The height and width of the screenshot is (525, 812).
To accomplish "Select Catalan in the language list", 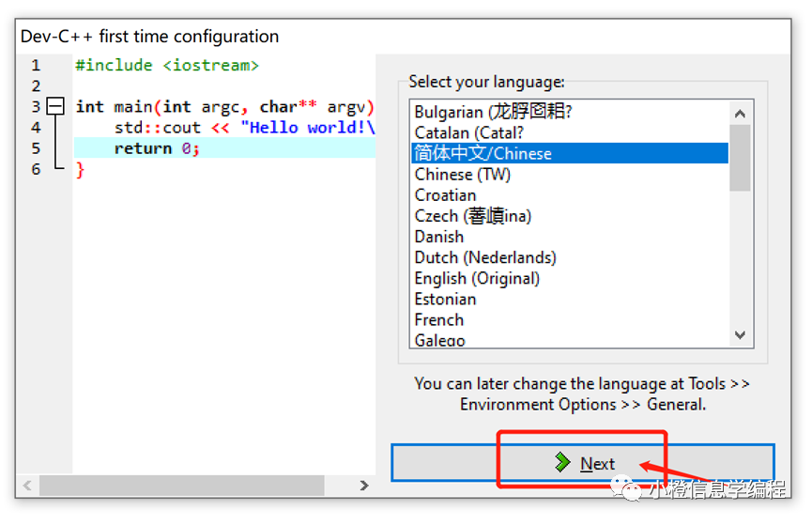I will pos(570,132).
